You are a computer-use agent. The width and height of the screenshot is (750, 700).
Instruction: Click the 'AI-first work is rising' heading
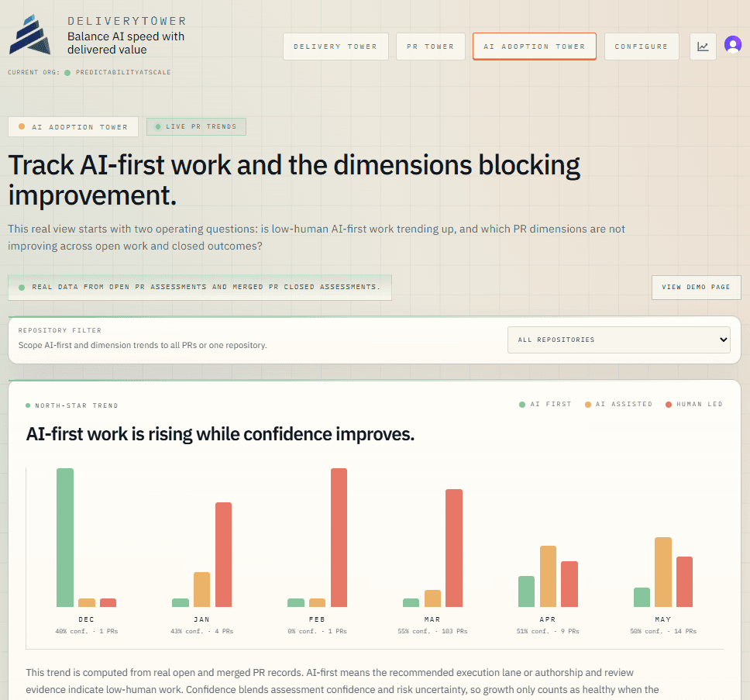220,434
